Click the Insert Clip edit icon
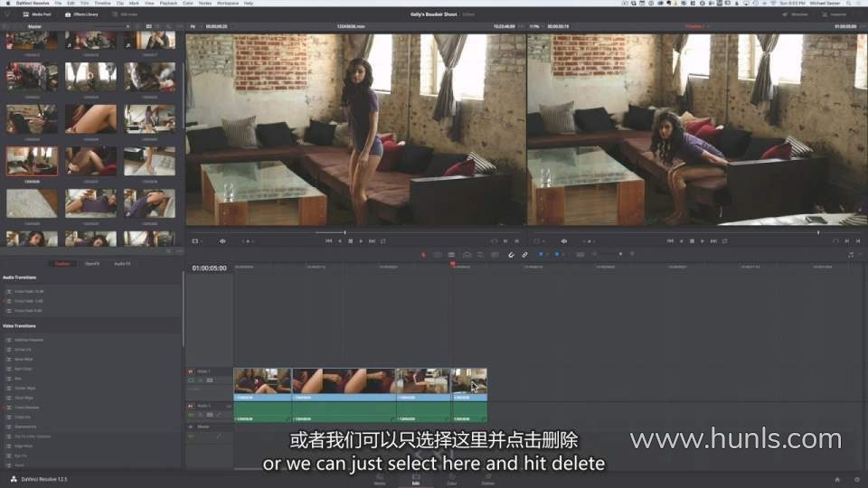Image resolution: width=868 pixels, height=488 pixels. coord(467,255)
